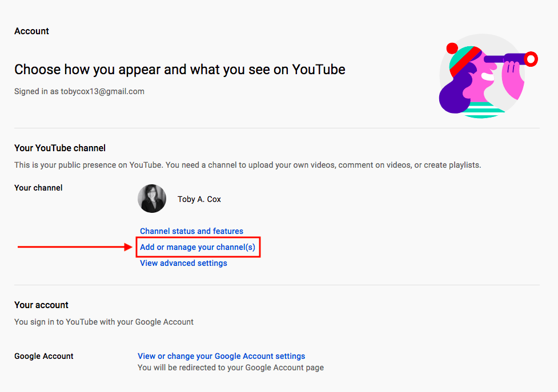The width and height of the screenshot is (558, 392).
Task: Click the Google Account label
Action: pyautogui.click(x=44, y=356)
